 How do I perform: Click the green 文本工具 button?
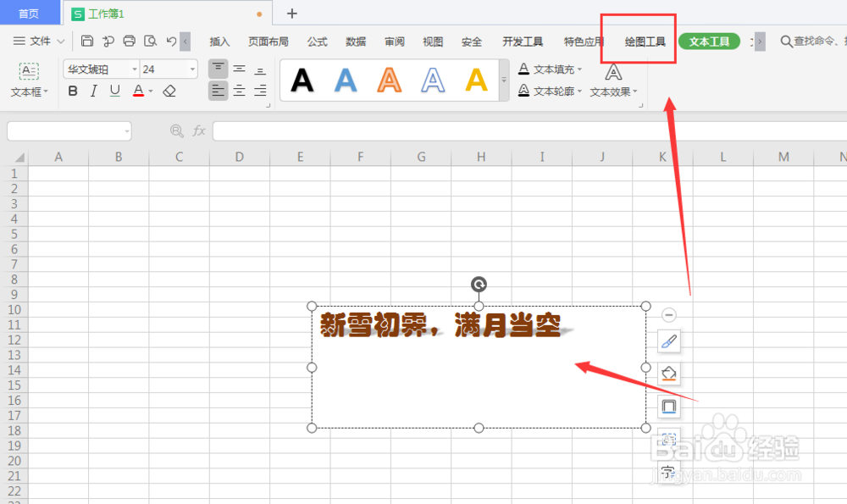(x=709, y=40)
